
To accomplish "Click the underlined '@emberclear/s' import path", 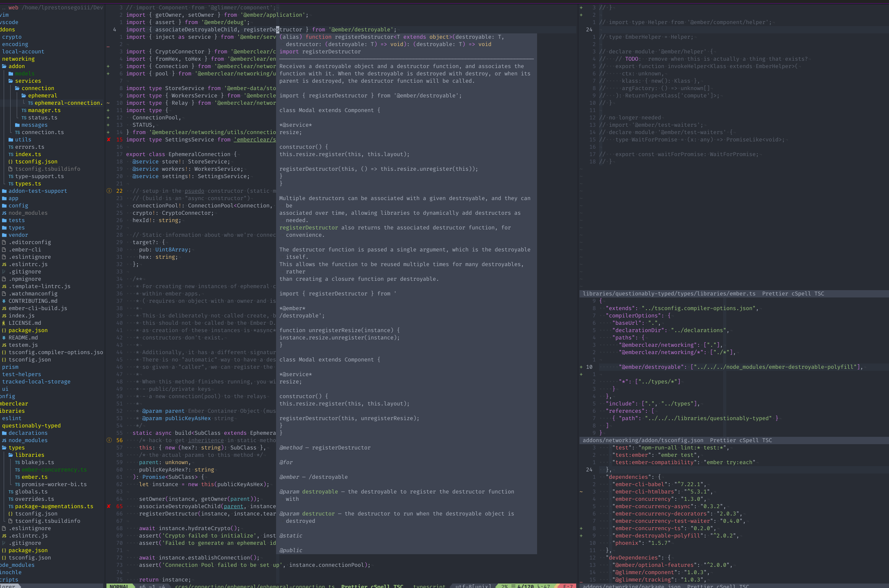I will pos(254,140).
